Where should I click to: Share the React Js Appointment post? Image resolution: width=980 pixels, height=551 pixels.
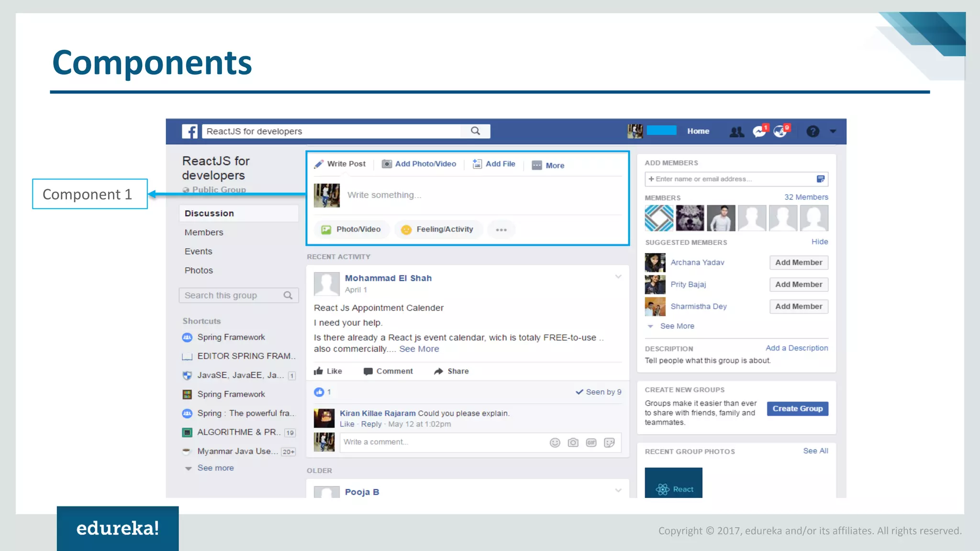tap(451, 371)
